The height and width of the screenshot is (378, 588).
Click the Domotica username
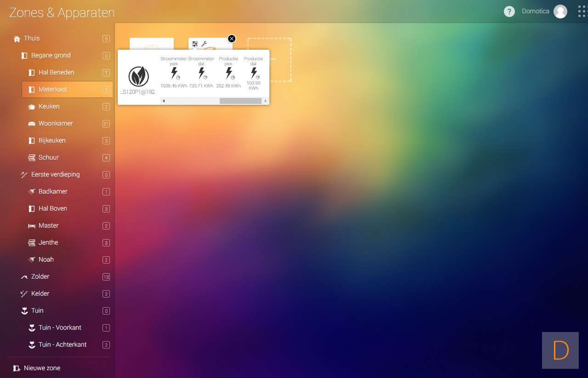536,11
